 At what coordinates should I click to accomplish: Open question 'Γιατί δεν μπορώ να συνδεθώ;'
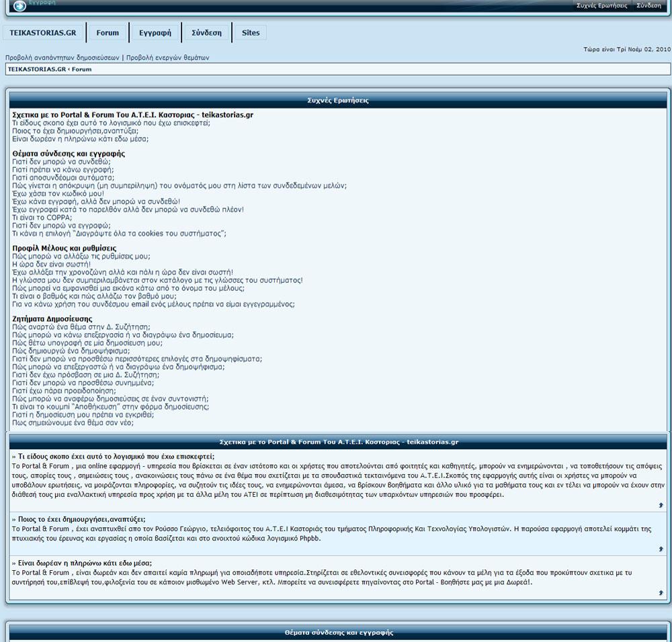click(61, 162)
